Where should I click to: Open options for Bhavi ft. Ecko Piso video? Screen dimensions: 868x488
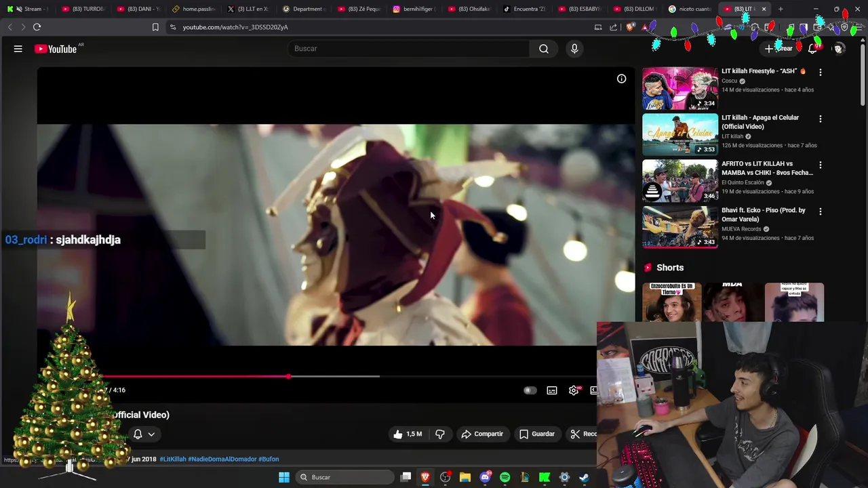820,211
